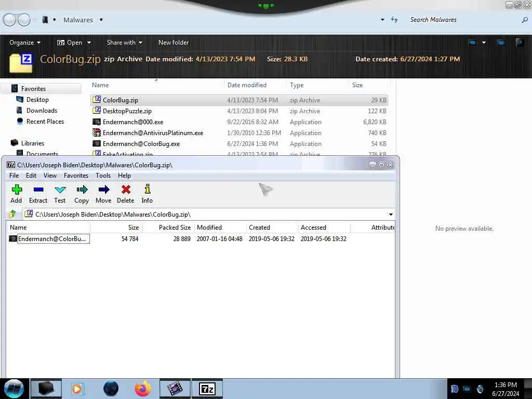Viewport: 532px width, 399px height.
Task: Change view using the views icon
Action: tap(472, 43)
